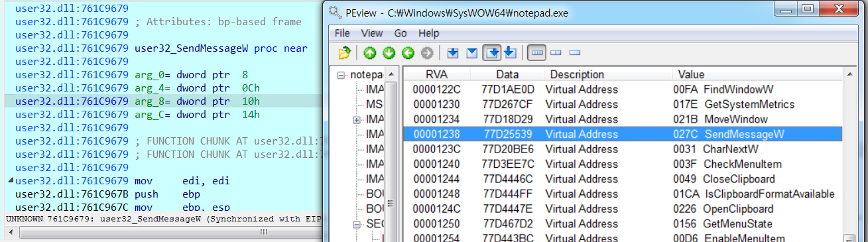Screen dimensions: 868x242
Task: Collapse the notepa root tree node
Action: point(341,75)
